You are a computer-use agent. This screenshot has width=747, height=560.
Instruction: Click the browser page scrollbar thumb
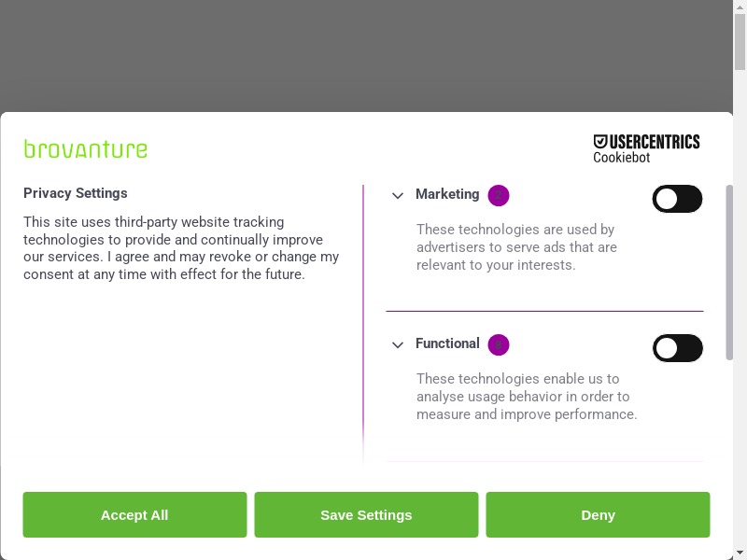[740, 42]
